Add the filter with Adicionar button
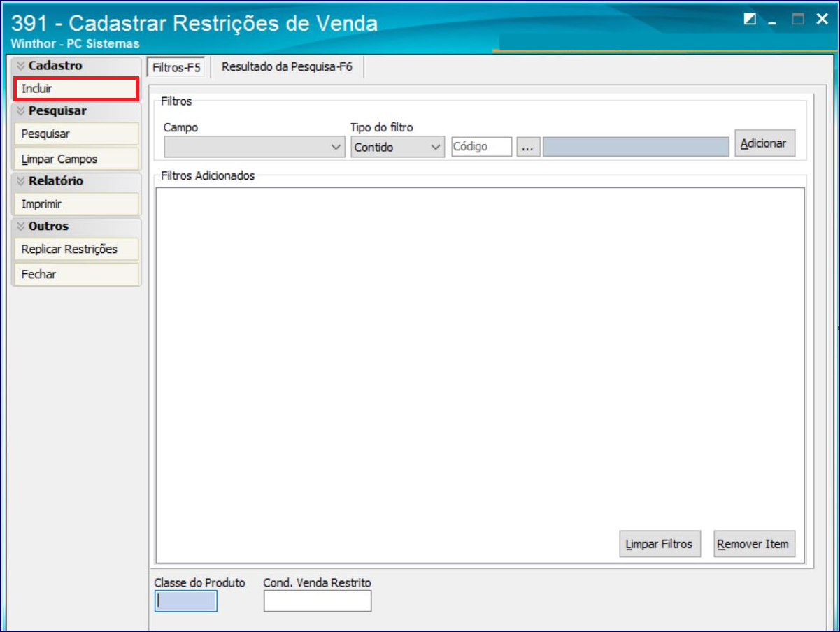 [764, 143]
